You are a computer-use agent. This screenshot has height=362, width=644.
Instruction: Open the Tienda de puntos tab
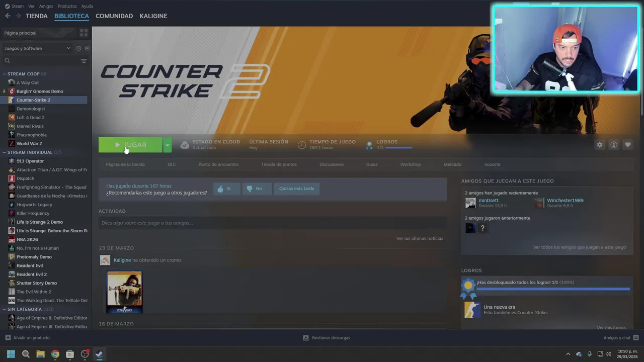point(279,164)
